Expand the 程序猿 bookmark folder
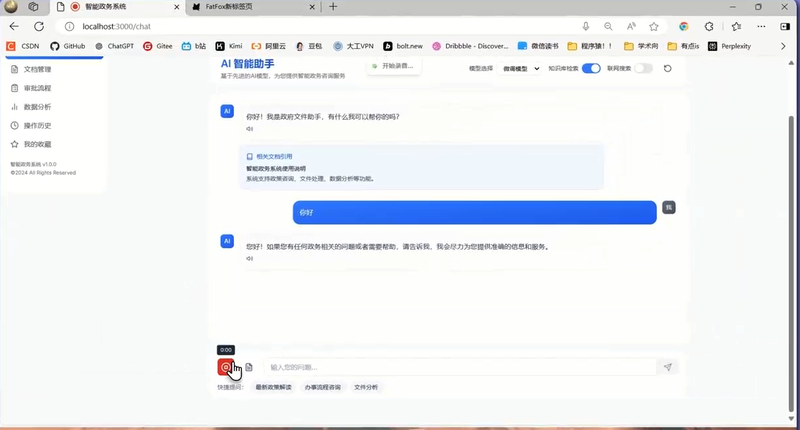Image resolution: width=800 pixels, height=430 pixels. coord(590,46)
